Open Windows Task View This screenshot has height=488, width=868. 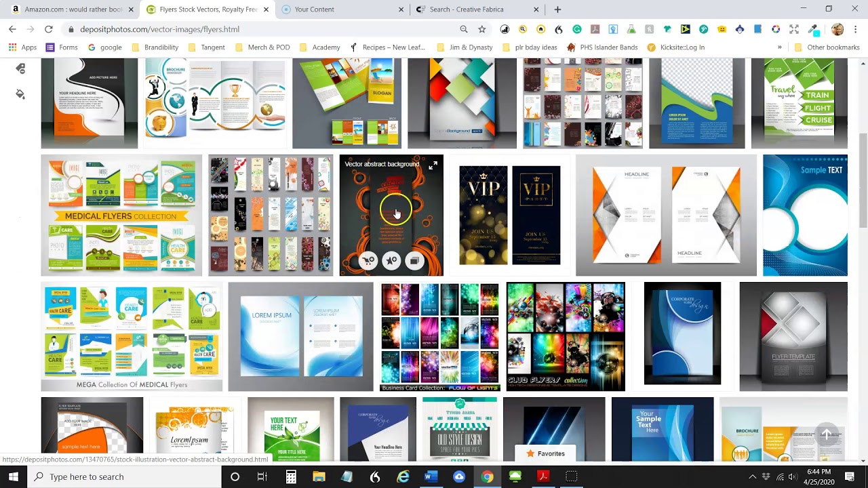click(x=262, y=476)
